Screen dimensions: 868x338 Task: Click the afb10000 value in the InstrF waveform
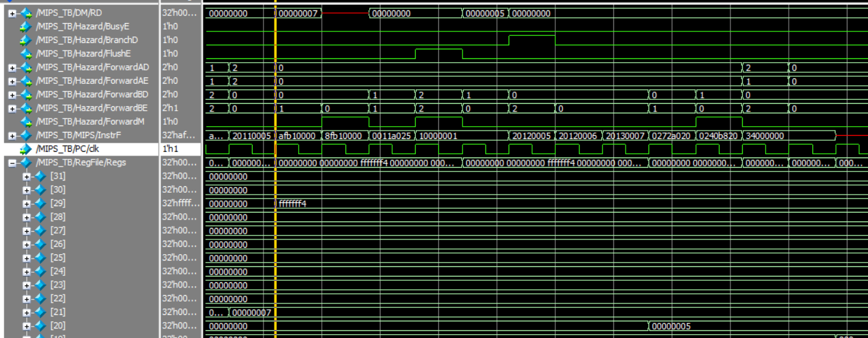pos(297,136)
